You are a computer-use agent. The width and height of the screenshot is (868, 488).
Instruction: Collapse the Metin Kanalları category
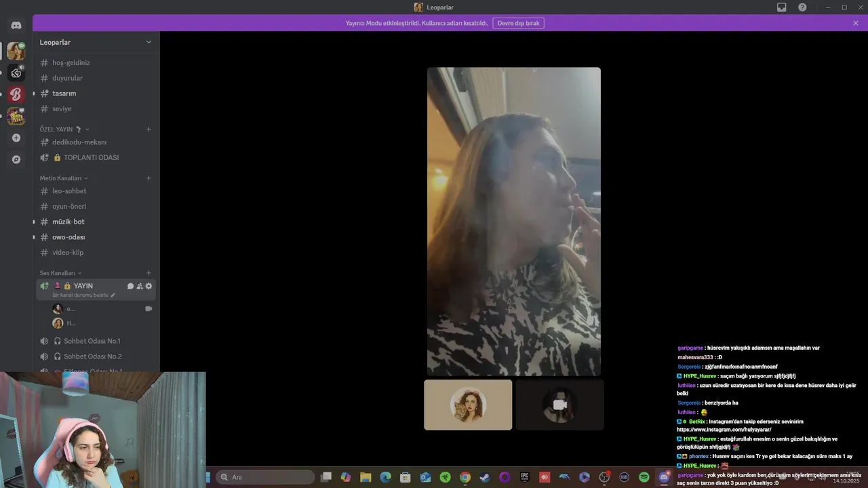point(64,178)
